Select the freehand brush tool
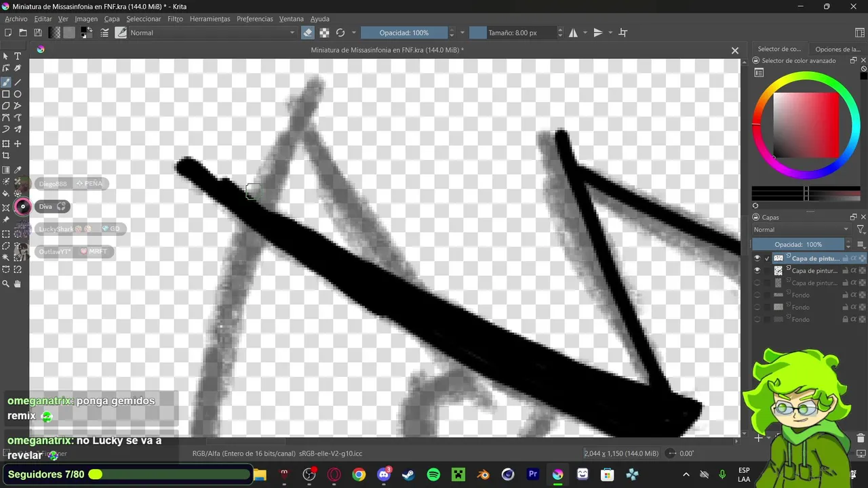 (x=6, y=82)
